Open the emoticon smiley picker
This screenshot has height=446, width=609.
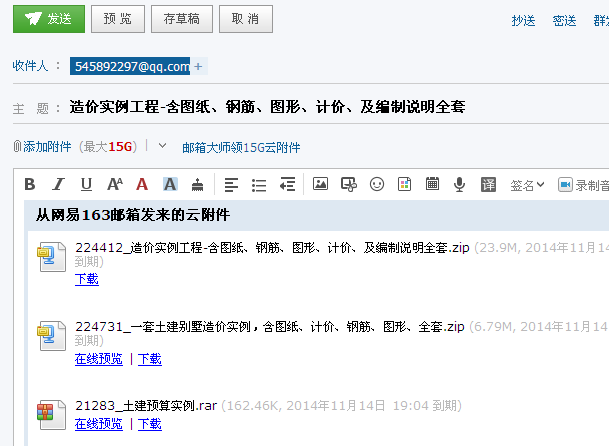(x=377, y=184)
